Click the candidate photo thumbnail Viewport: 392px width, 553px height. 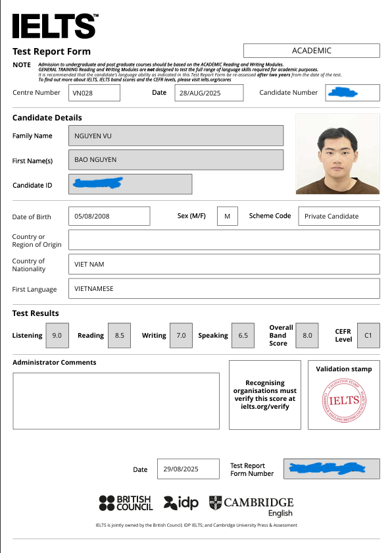click(x=338, y=154)
